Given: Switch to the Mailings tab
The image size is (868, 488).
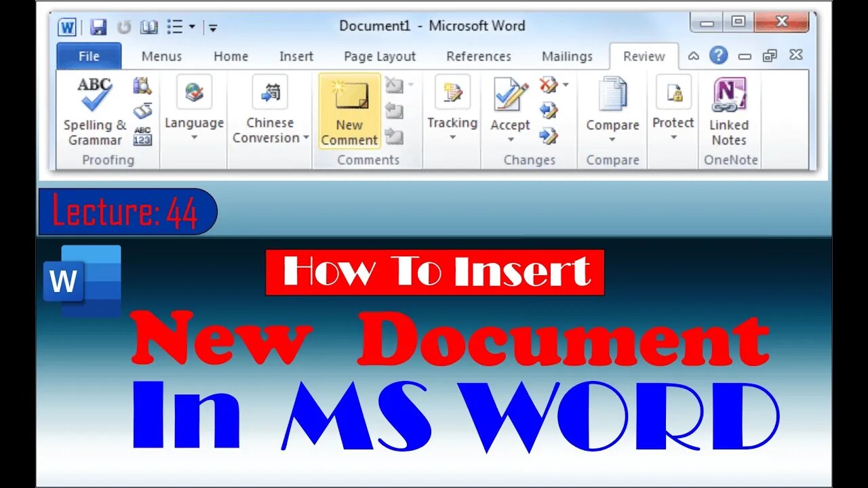Looking at the screenshot, I should pos(567,56).
